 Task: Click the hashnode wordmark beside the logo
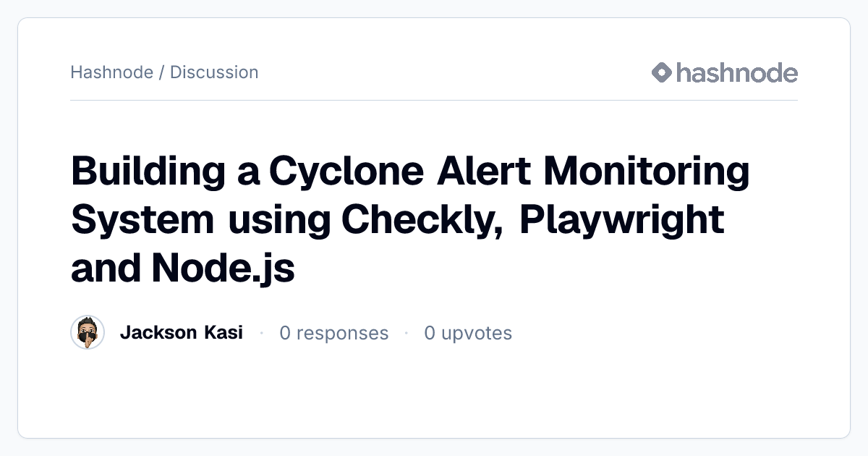(x=737, y=72)
